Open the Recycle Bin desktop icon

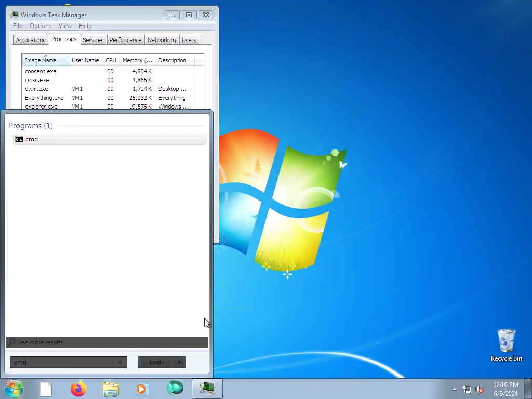506,345
